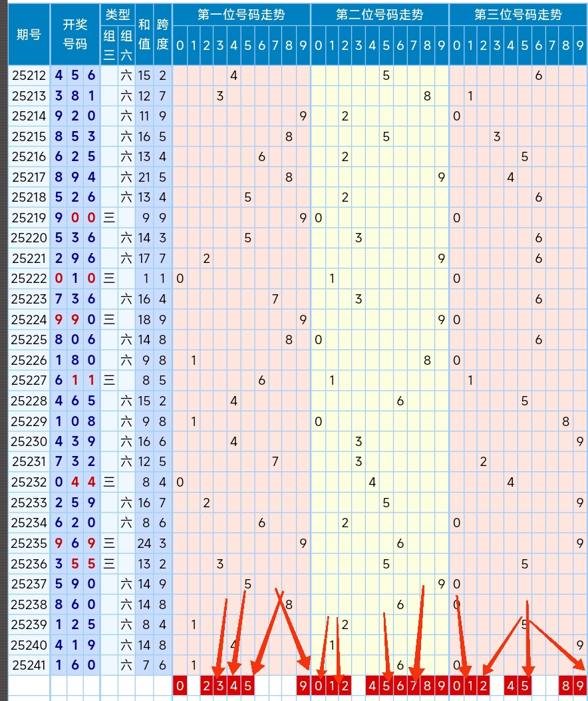Click the 期号 column header
588x701 pixels.
point(29,35)
